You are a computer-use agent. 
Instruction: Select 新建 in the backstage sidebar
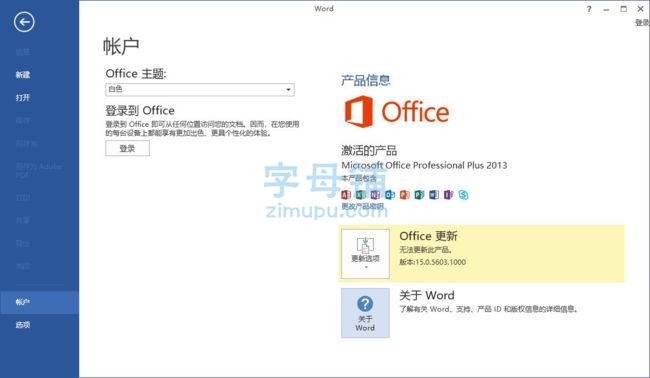pos(23,75)
